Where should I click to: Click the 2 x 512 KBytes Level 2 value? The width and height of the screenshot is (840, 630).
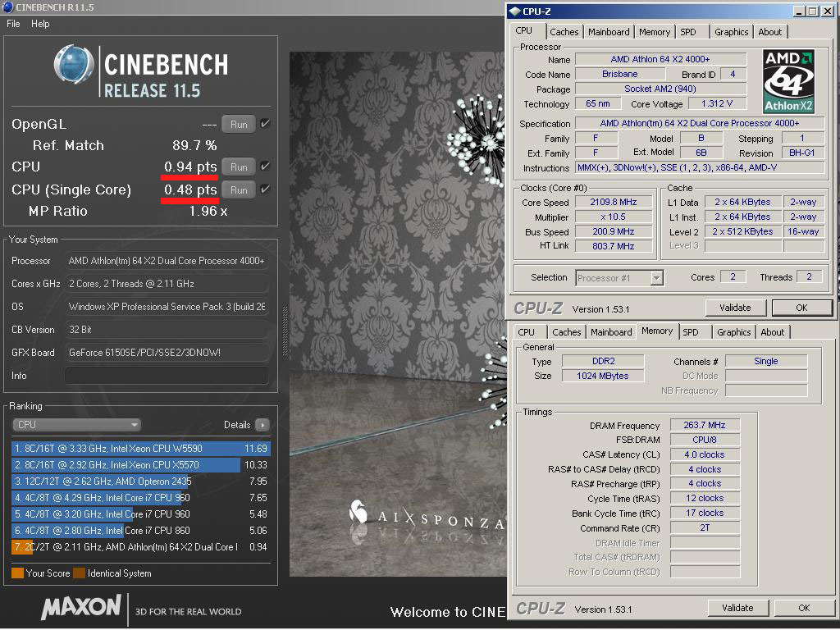(742, 231)
